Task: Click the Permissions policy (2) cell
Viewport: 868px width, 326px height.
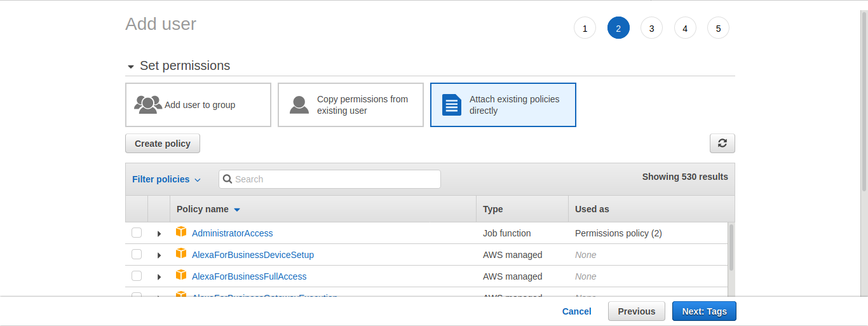Action: 618,233
